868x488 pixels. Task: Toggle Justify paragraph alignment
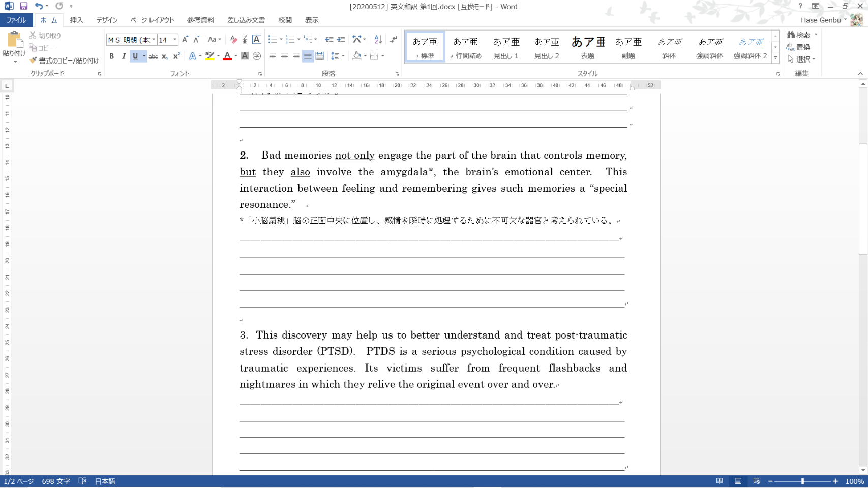point(308,56)
